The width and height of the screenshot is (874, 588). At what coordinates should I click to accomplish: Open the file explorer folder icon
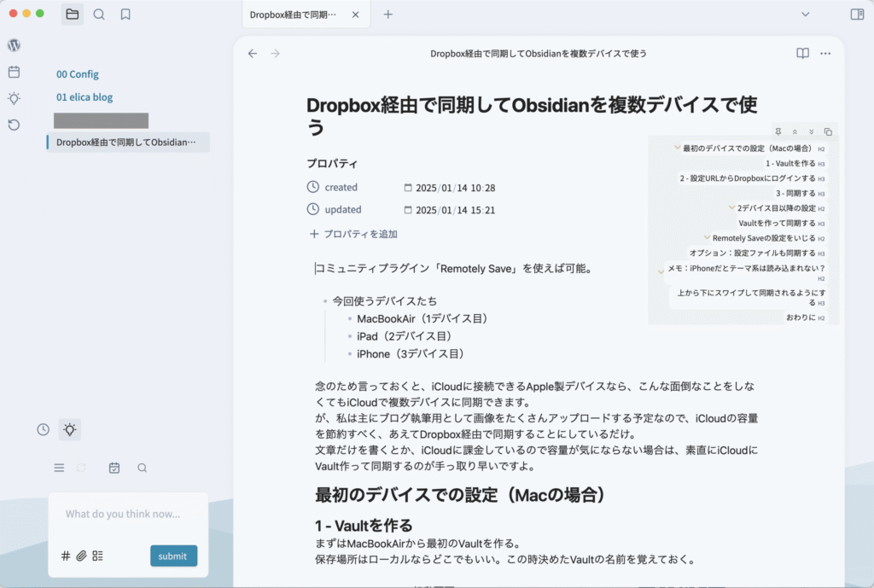click(72, 15)
